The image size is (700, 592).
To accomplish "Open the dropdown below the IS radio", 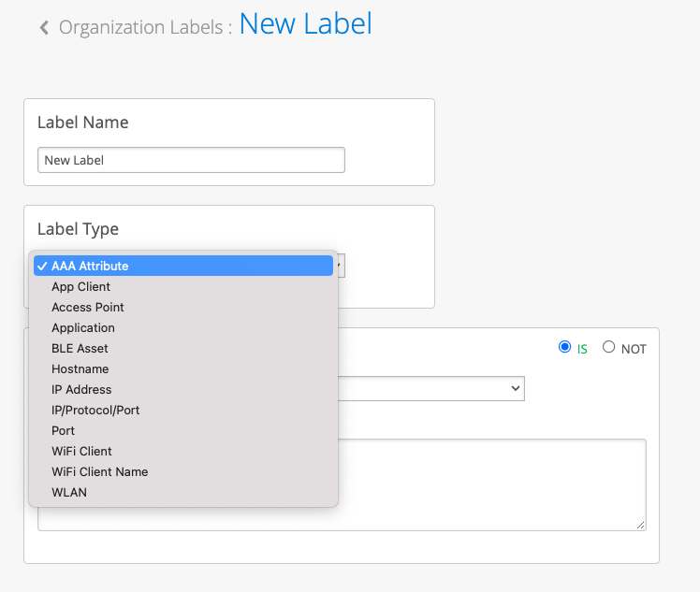I will [x=430, y=387].
